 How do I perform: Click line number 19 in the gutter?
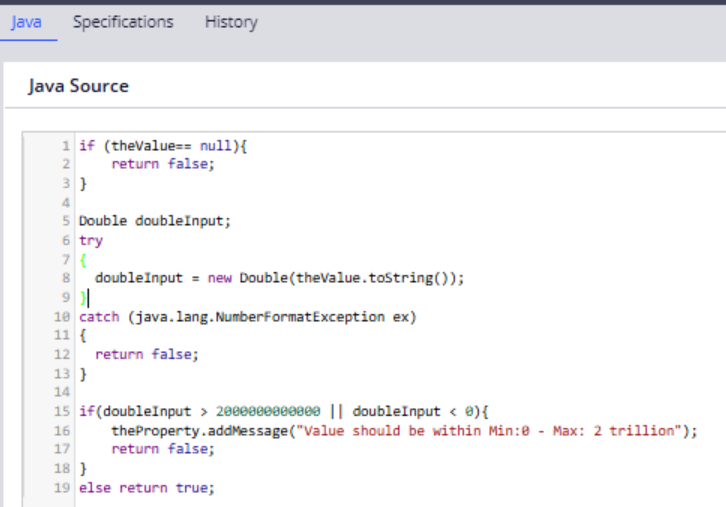point(62,488)
